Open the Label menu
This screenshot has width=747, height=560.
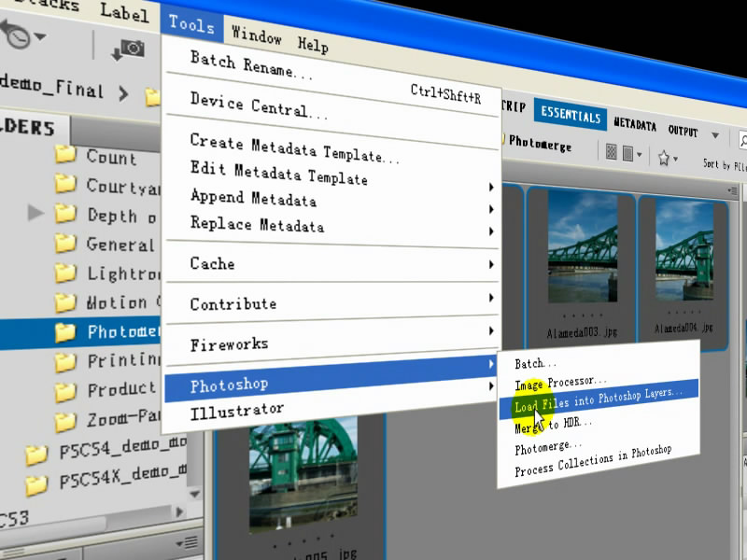tap(124, 12)
